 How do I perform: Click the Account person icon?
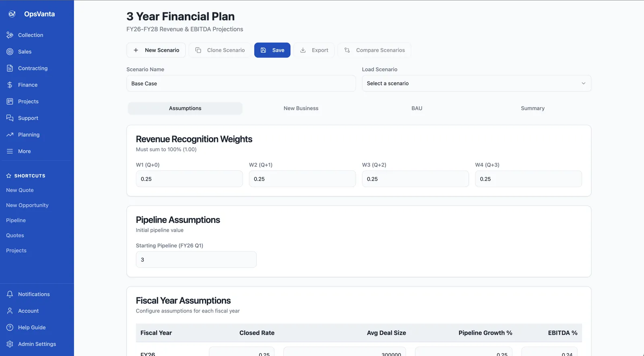(10, 311)
